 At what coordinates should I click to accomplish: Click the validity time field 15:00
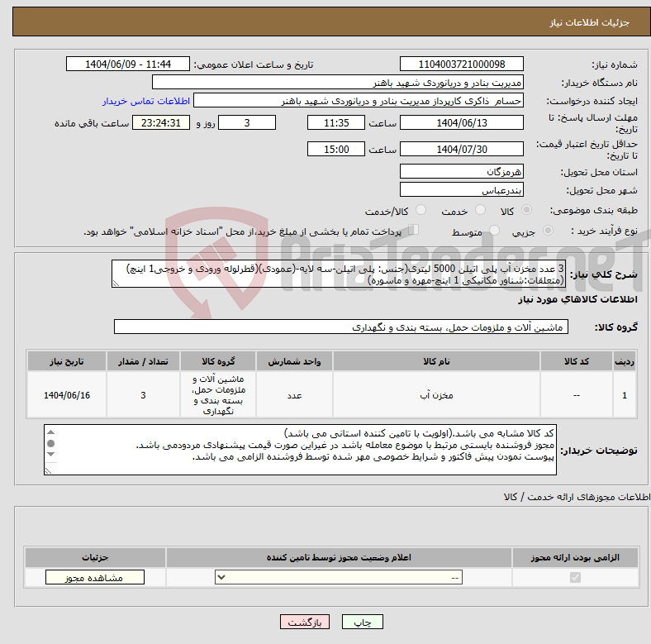pos(336,149)
